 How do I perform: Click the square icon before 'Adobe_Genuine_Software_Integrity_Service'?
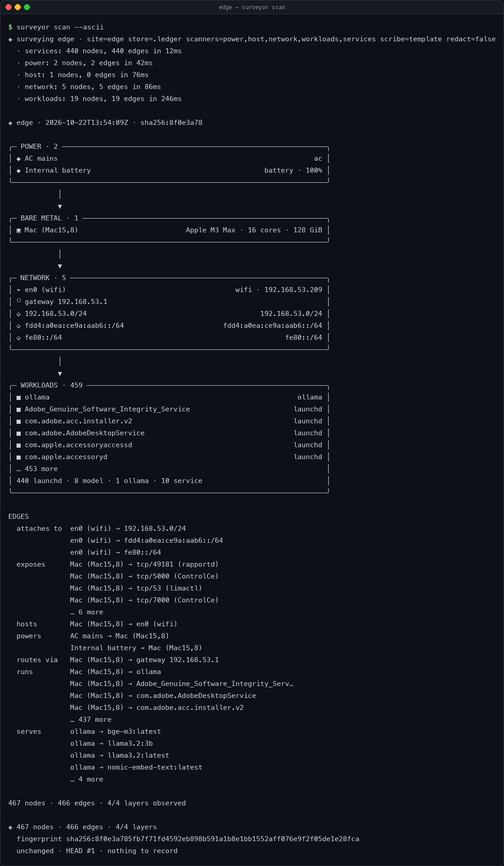click(x=19, y=409)
